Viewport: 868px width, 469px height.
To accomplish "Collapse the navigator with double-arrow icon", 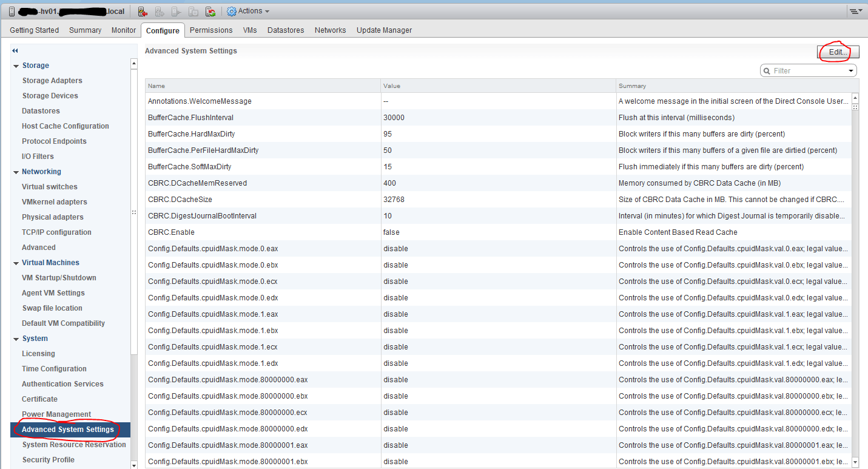I will click(x=15, y=51).
